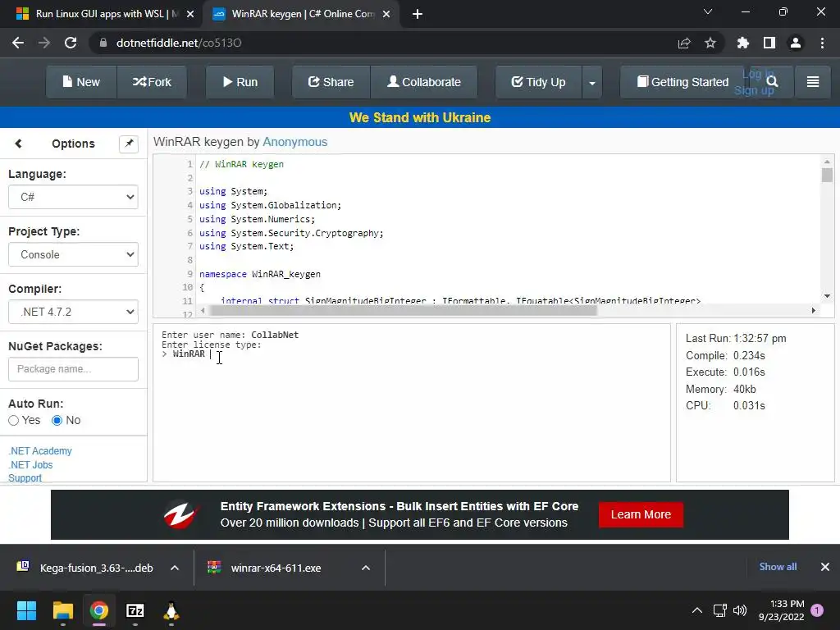Image resolution: width=840 pixels, height=630 pixels.
Task: Show all downloads
Action: [x=778, y=567]
